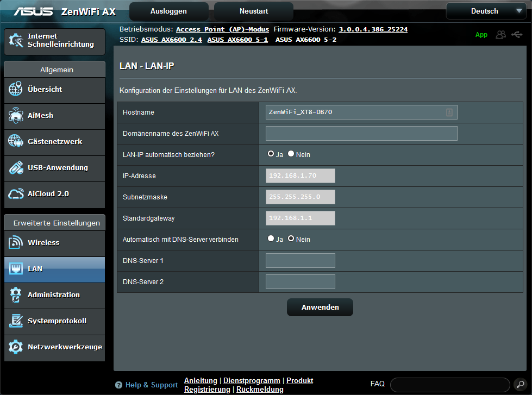
Task: Click the ASUS_AX6600_5-2 SSID text
Action: [x=306, y=40]
